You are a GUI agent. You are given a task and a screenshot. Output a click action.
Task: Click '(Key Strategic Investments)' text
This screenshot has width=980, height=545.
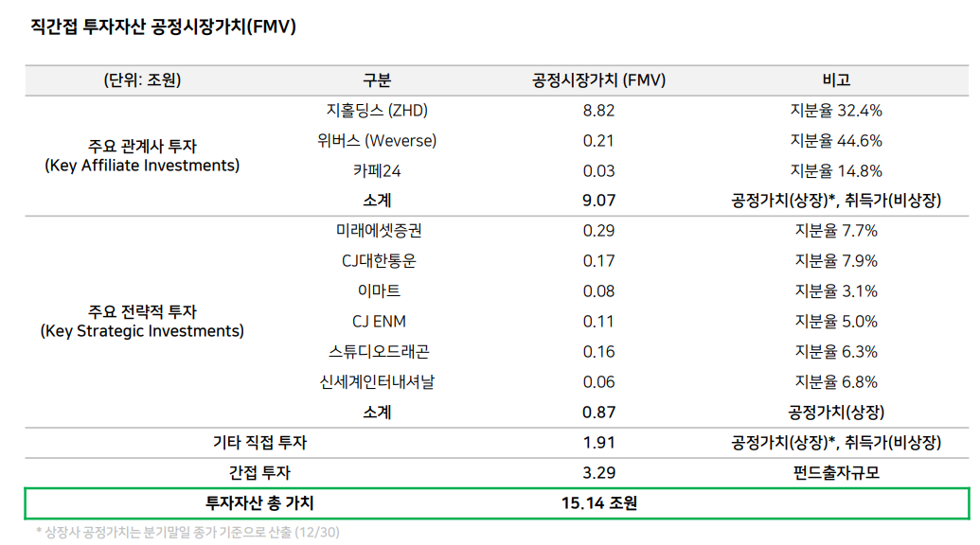tap(142, 331)
